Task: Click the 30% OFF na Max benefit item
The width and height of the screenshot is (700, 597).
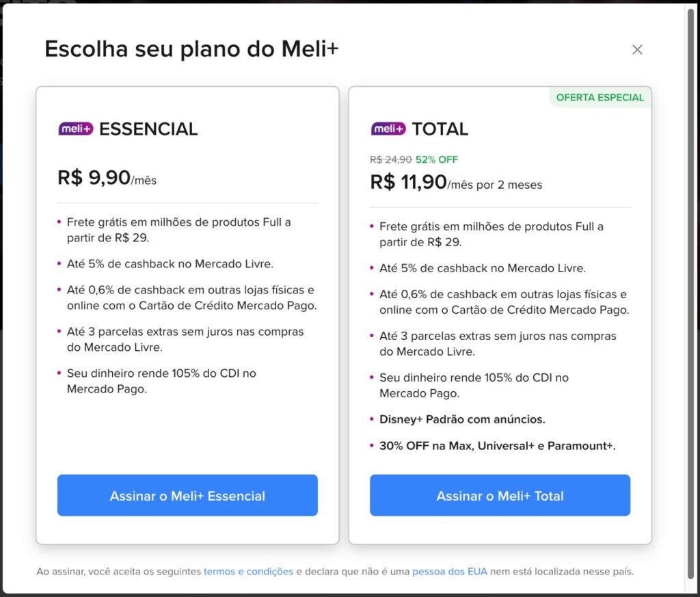Action: pos(498,445)
